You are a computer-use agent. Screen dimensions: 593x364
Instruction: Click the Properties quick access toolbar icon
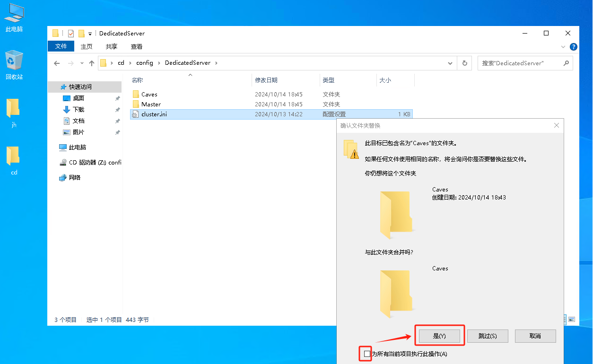pyautogui.click(x=71, y=34)
